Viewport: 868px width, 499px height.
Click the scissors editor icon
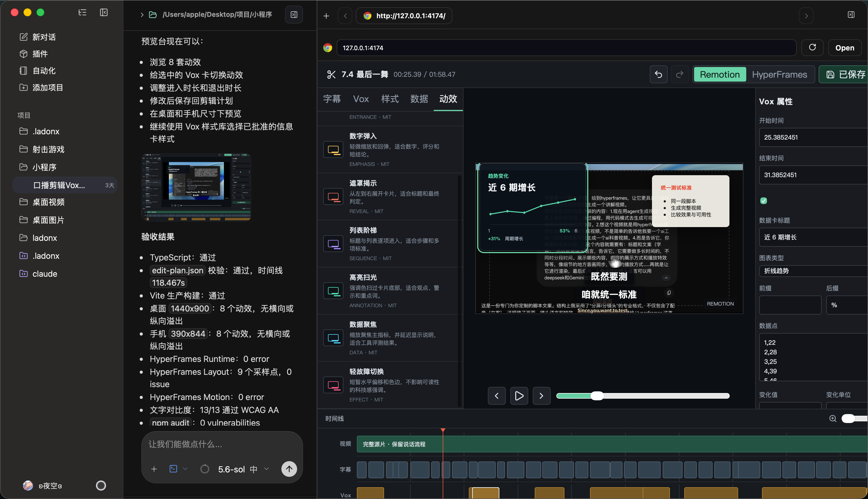331,74
